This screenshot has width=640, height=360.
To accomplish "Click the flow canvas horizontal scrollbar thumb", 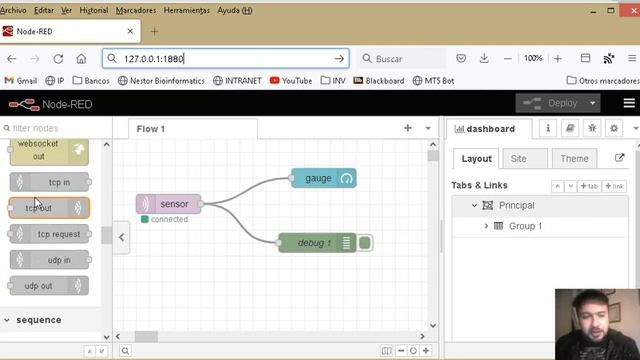I will pyautogui.click(x=146, y=336).
